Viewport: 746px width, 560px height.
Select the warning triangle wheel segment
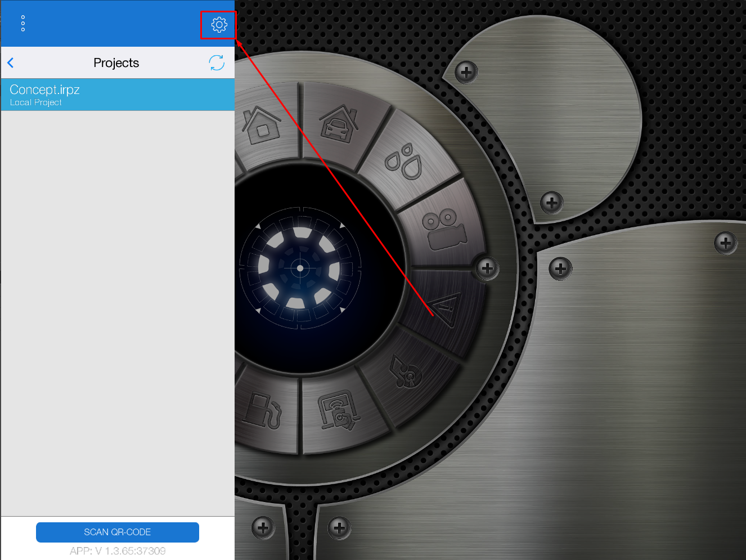click(444, 310)
